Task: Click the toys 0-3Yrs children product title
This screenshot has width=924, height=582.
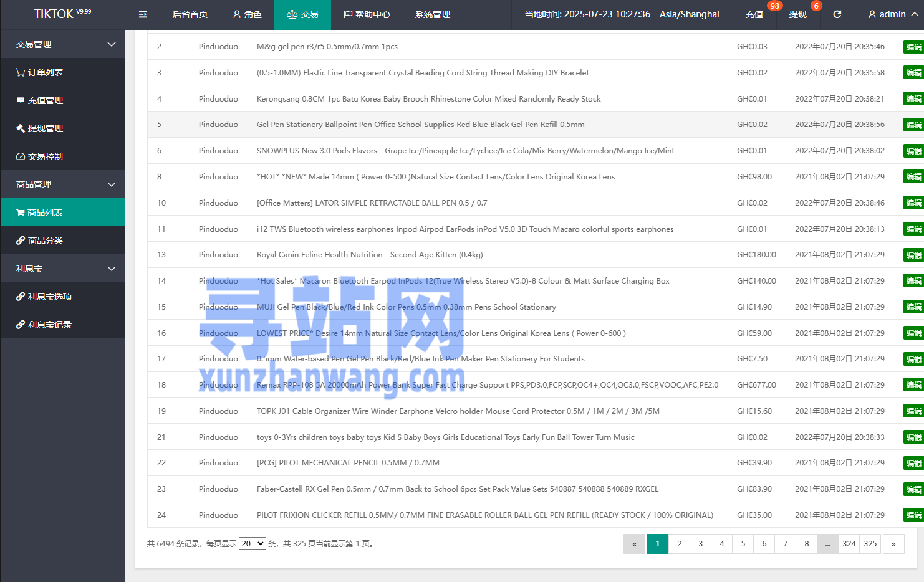Action: coord(446,437)
